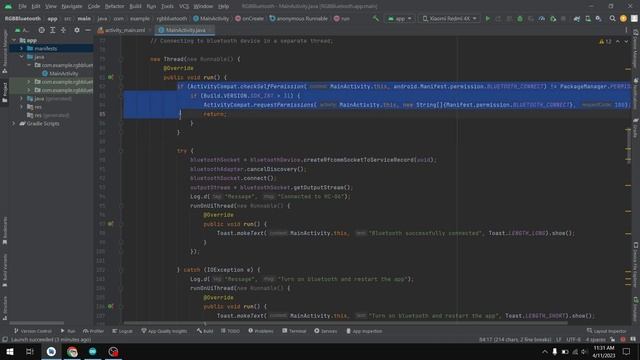Open the TODO tool window

(x=231, y=331)
